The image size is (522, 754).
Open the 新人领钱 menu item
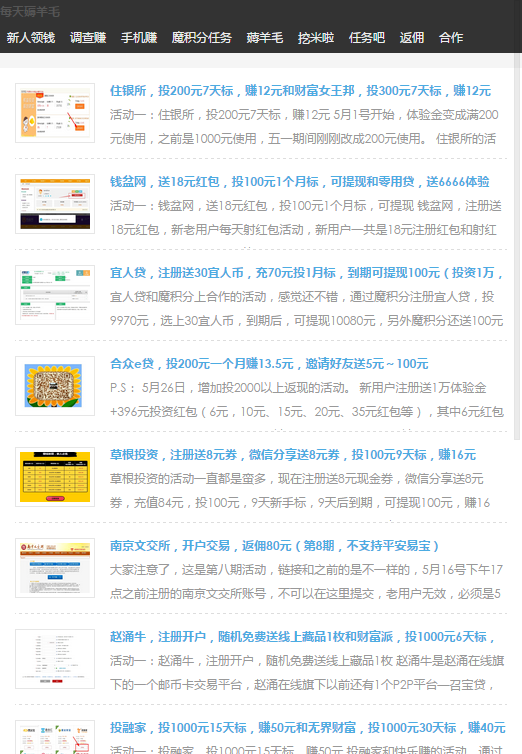pyautogui.click(x=31, y=38)
